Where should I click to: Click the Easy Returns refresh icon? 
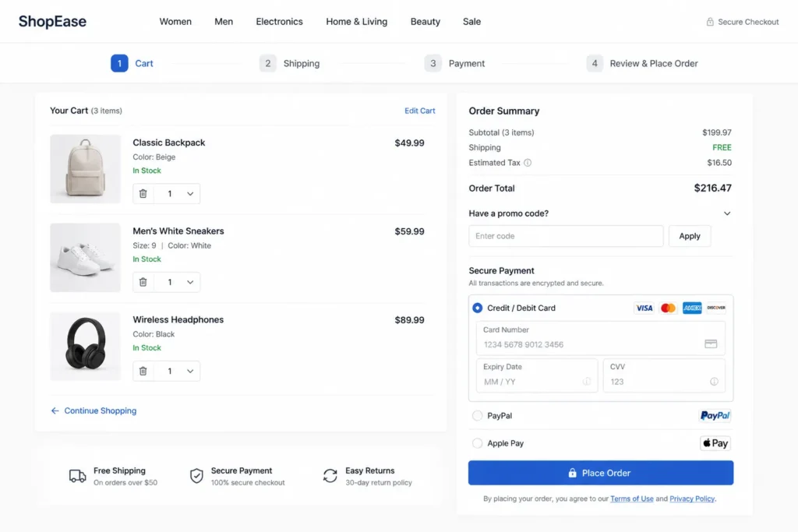(330, 476)
